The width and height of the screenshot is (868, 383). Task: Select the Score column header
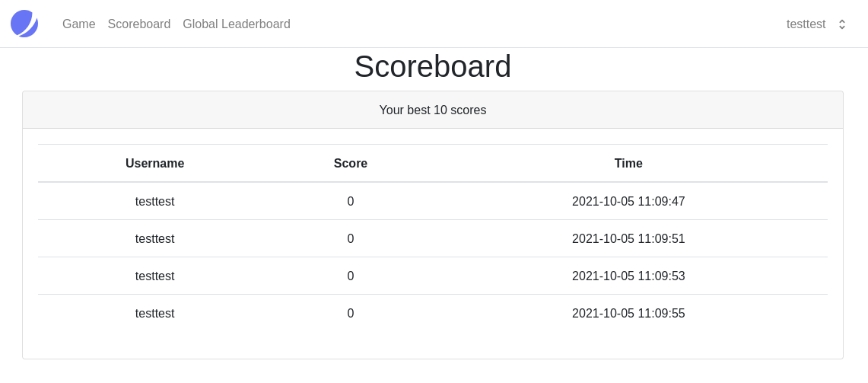click(351, 164)
